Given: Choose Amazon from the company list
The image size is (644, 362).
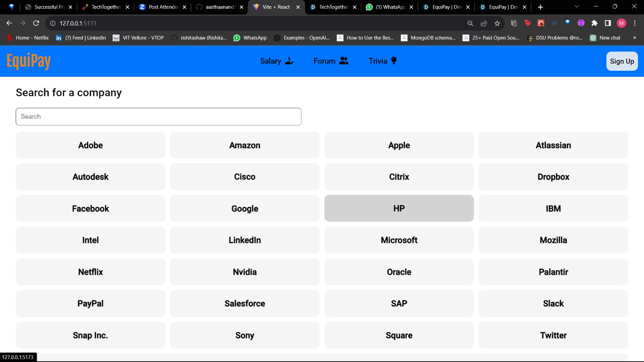Looking at the screenshot, I should (x=245, y=145).
